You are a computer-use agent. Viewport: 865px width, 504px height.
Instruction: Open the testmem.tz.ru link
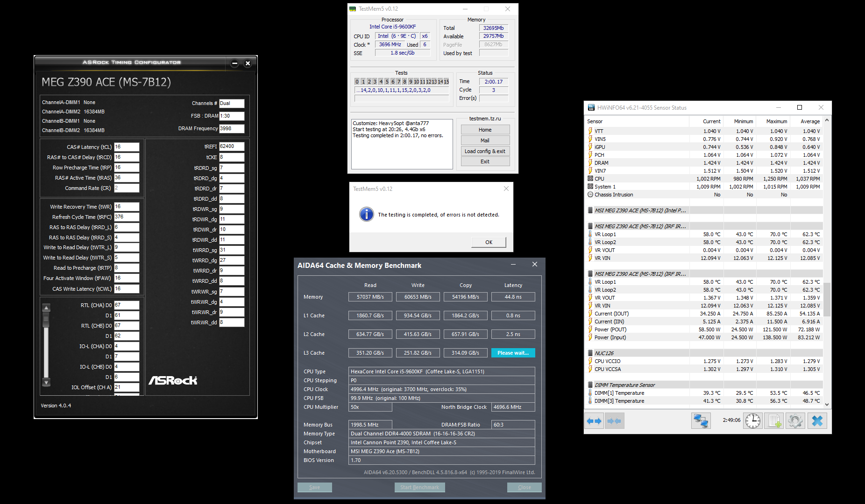pyautogui.click(x=485, y=119)
